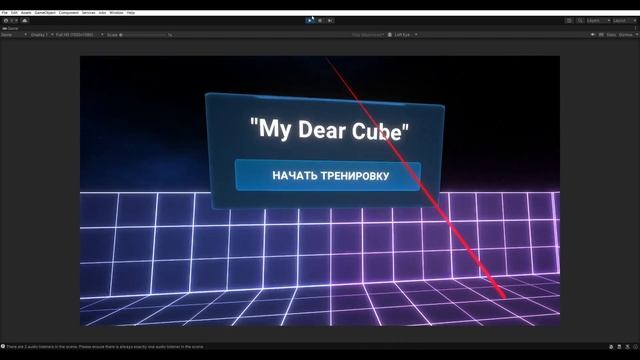
Task: Open the File menu
Action: point(4,13)
